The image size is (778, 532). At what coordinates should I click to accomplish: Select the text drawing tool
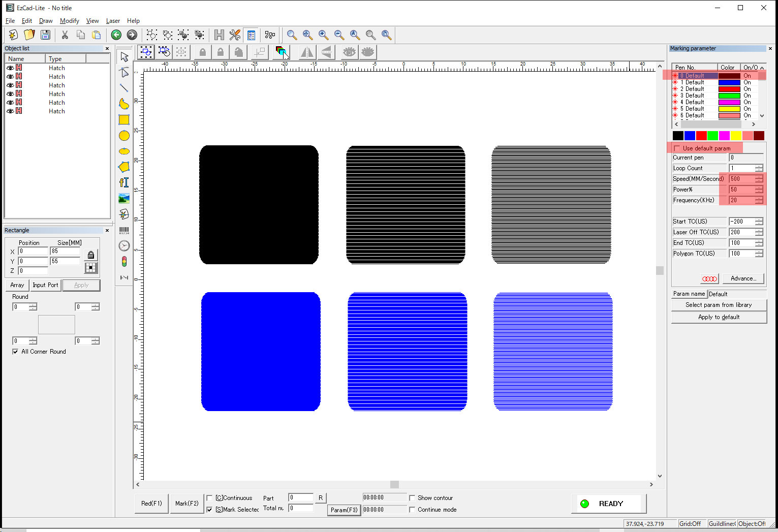(124, 182)
